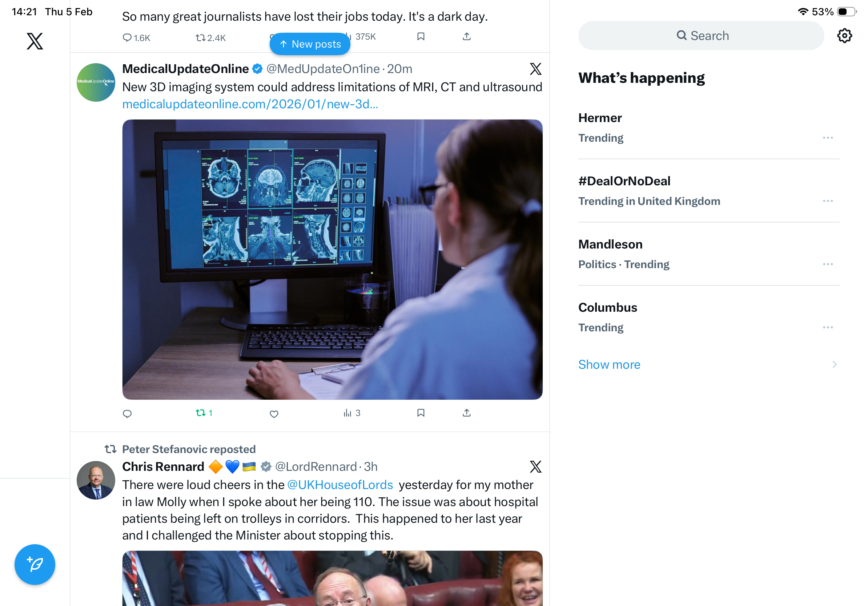Click the Search input field
The height and width of the screenshot is (606, 868).
pos(701,36)
